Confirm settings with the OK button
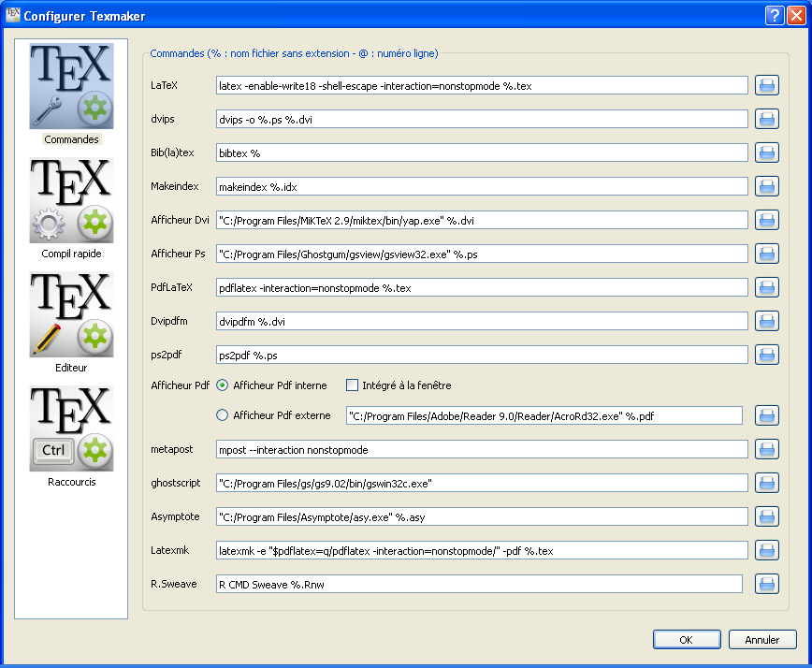Screen dimensions: 812x668 (686, 640)
